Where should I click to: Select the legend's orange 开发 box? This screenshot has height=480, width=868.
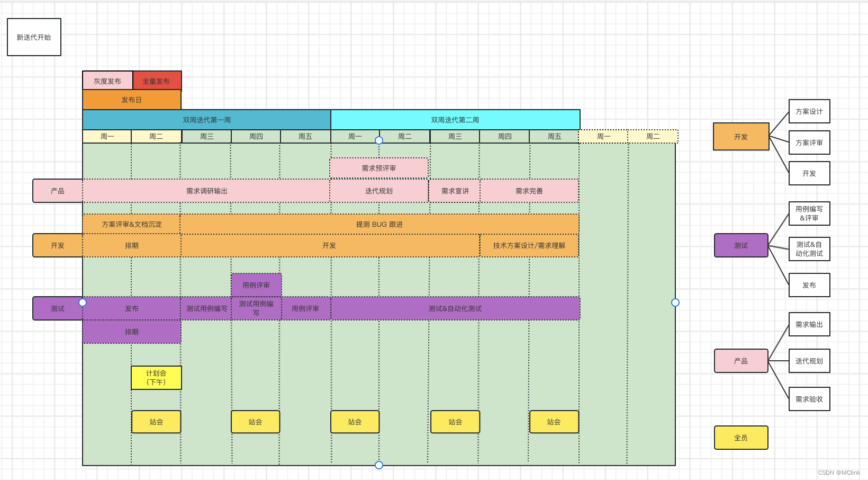tap(741, 137)
